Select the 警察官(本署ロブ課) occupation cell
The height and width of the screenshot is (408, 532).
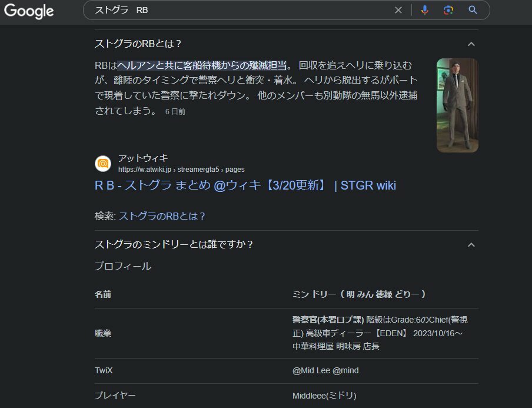click(380, 333)
